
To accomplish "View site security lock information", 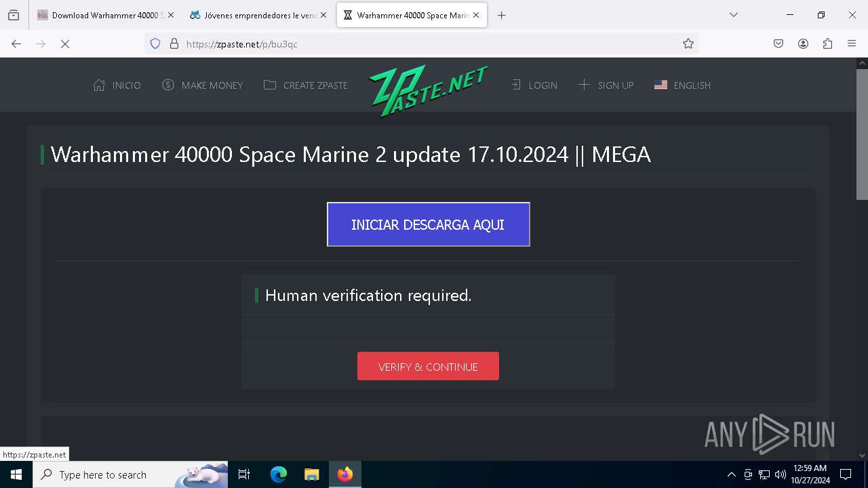I will pos(174,44).
